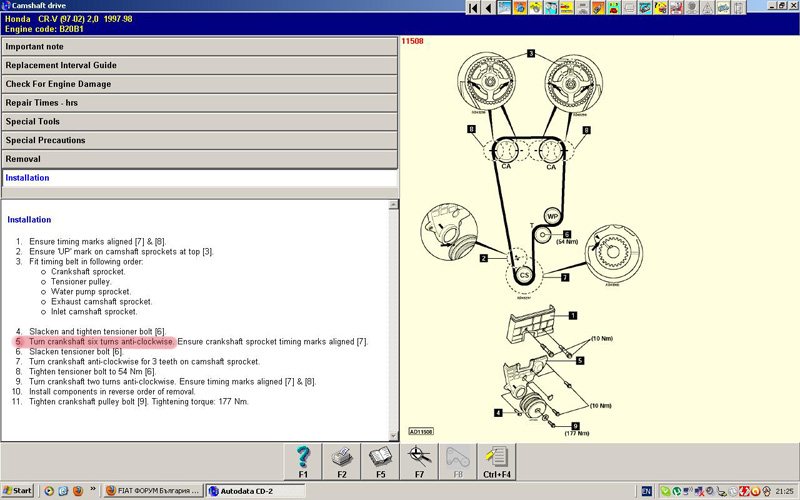Screen dimensions: 800x500
Task: Switch to the FIAT forum taskbar window
Action: click(x=153, y=491)
